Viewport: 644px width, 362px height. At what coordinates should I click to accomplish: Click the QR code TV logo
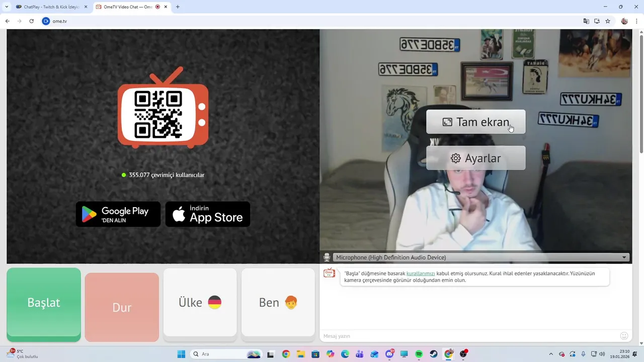(x=163, y=108)
